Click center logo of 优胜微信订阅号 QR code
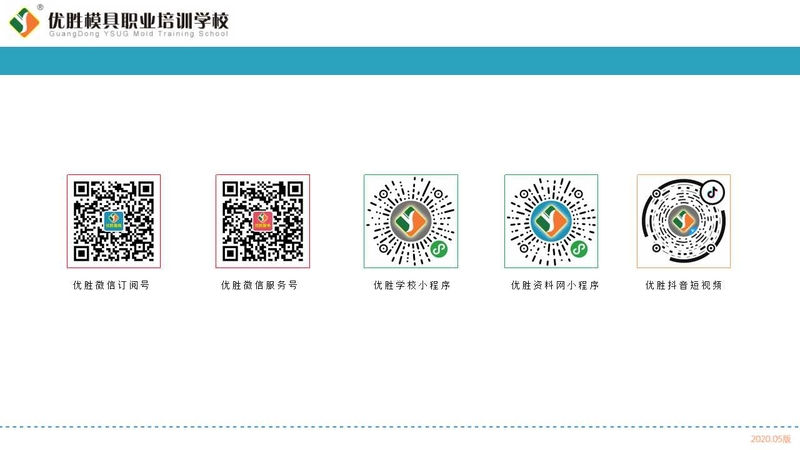Screen dimensions: 800x450 coord(114,221)
